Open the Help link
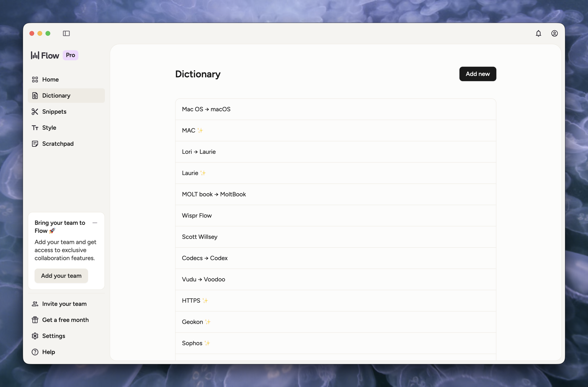Screen dimensions: 588x387 point(66,352)
